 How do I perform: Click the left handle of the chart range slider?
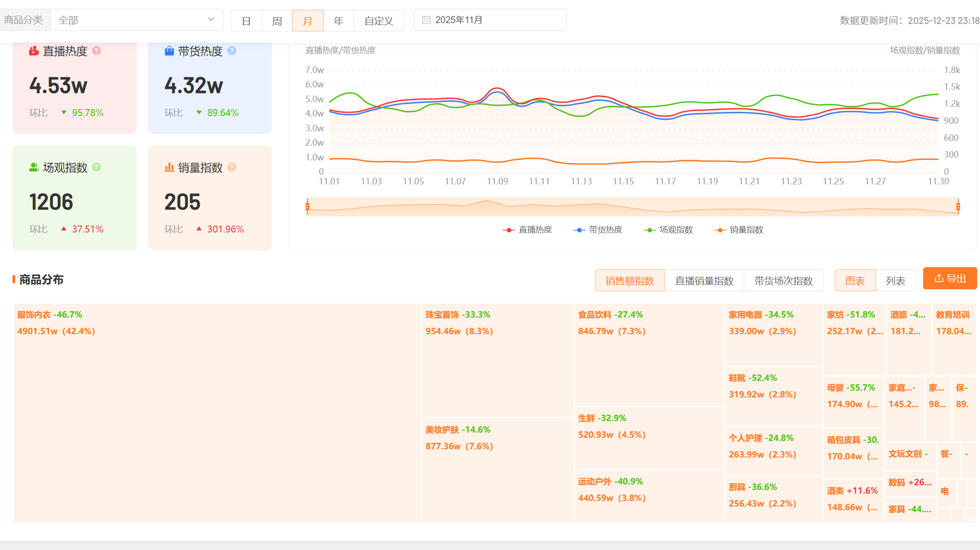(307, 206)
